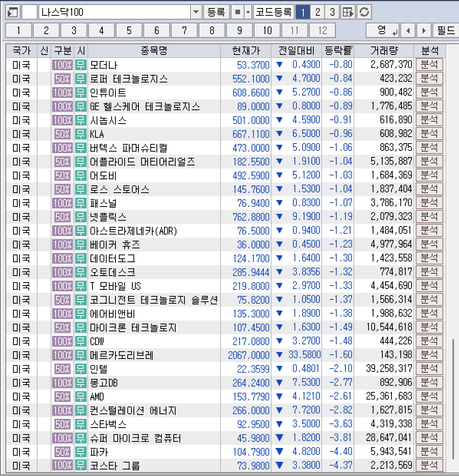Select stock name 컨스텔레이션 에너지
Viewport: 459px width, 476px height.
133,410
